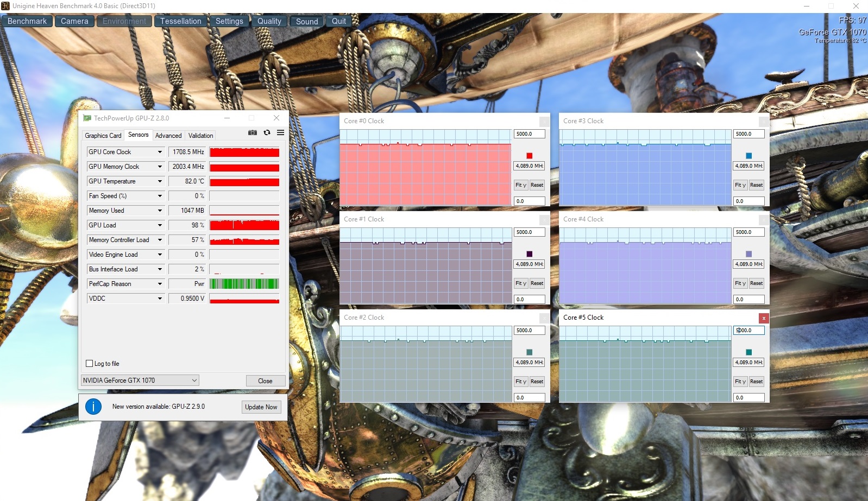The width and height of the screenshot is (868, 501).
Task: Switch to the Graphics Card tab
Action: coord(103,136)
